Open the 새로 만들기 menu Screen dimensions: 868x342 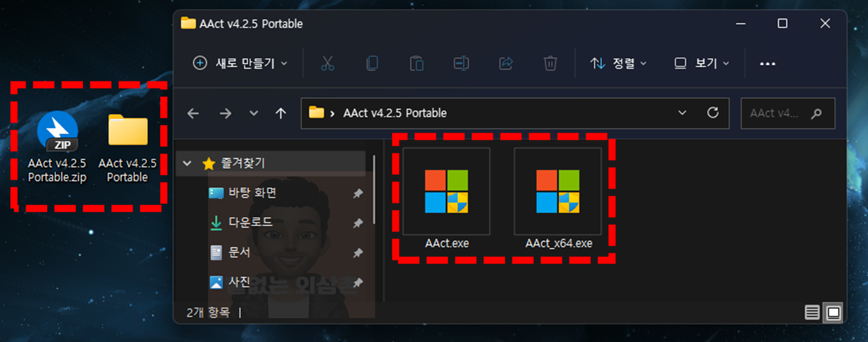tap(240, 63)
